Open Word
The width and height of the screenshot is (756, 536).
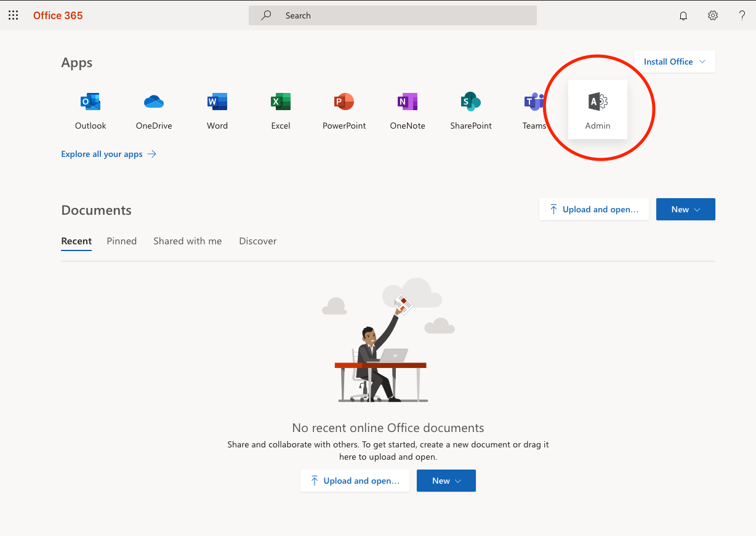pyautogui.click(x=217, y=111)
